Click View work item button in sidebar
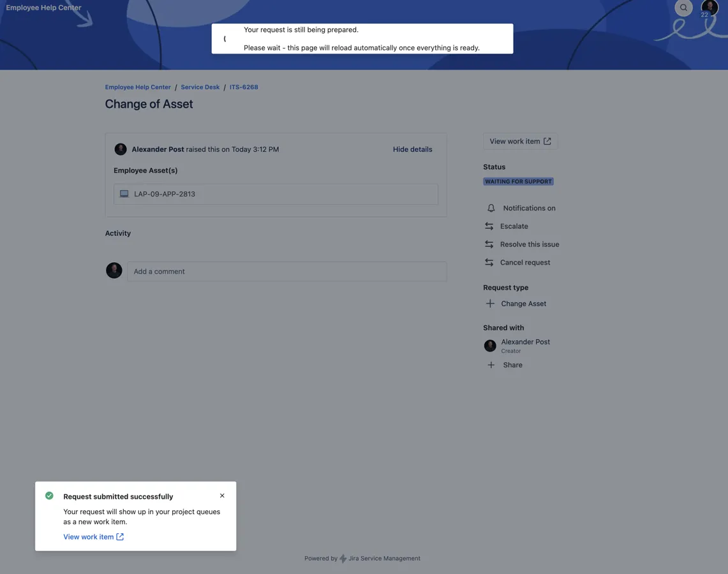The height and width of the screenshot is (574, 728). point(520,142)
